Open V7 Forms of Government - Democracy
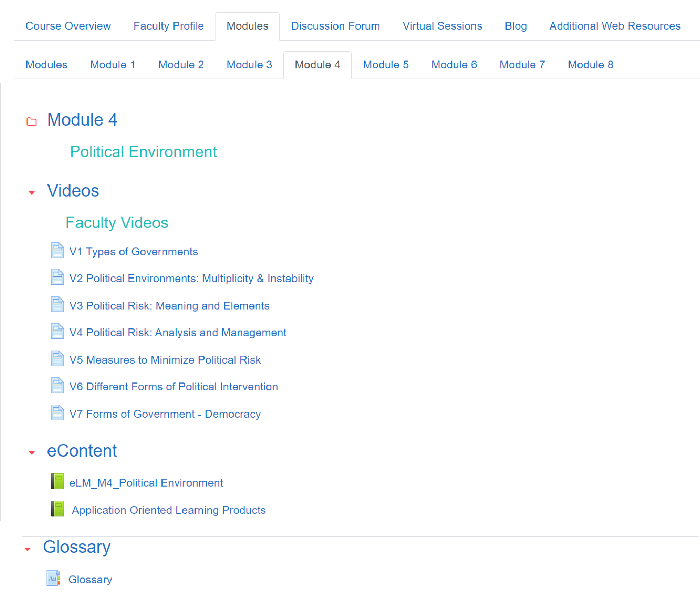700x597 pixels. [165, 414]
